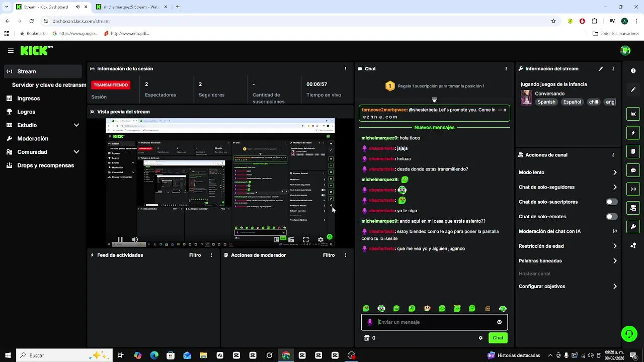
Task: Toggle Chat de solo-suscriptores switch
Action: pos(611,202)
